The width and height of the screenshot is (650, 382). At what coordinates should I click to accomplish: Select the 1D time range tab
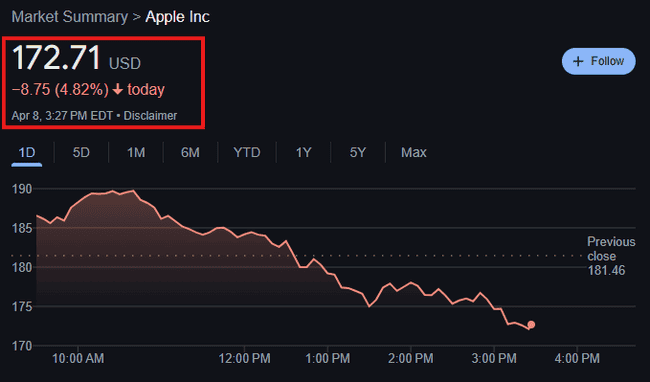27,152
